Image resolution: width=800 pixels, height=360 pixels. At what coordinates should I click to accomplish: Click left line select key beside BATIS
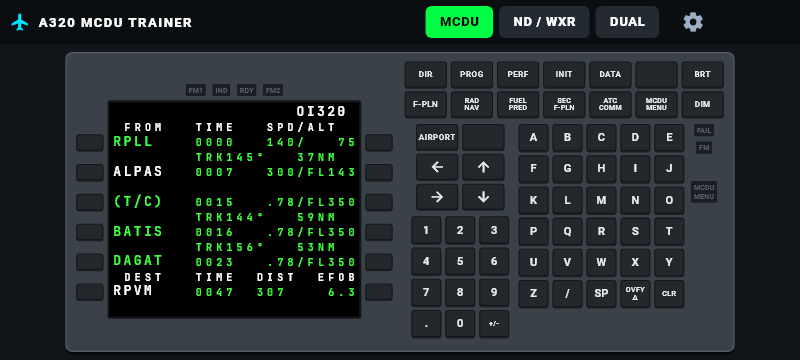[x=90, y=232]
